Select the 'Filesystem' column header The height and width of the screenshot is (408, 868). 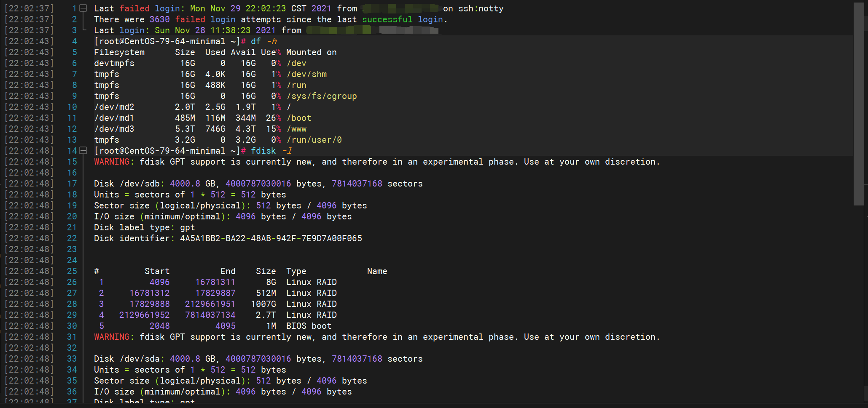(x=119, y=52)
